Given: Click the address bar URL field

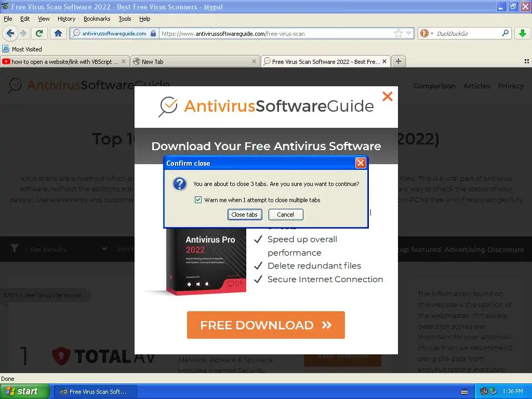Looking at the screenshot, I should 276,33.
